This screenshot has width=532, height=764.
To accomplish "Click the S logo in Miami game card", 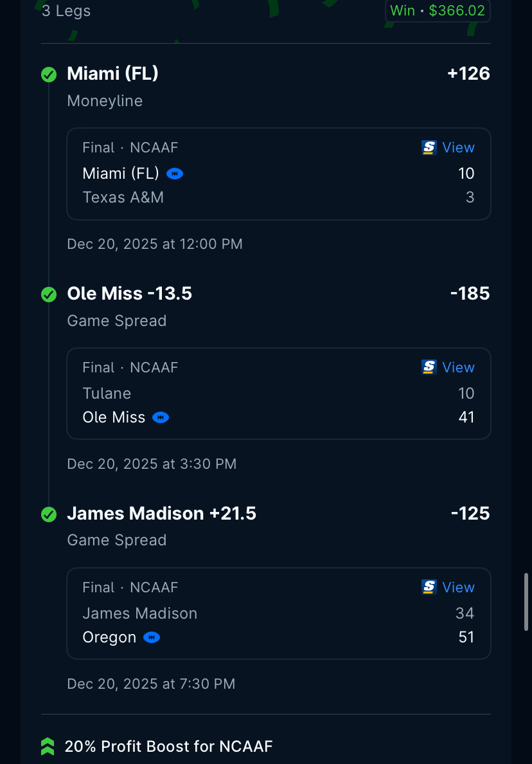I will tap(429, 148).
